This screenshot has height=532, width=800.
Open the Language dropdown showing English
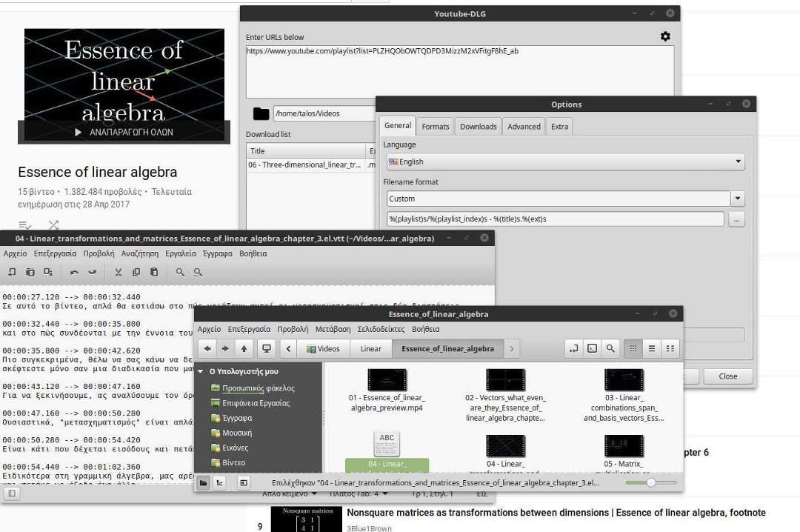point(565,162)
